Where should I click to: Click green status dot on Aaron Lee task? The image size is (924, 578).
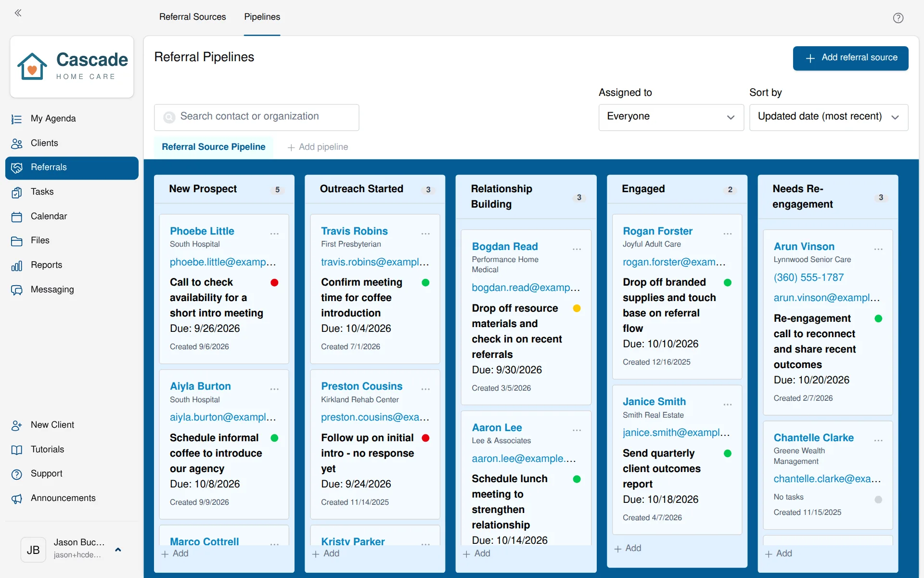coord(577,479)
